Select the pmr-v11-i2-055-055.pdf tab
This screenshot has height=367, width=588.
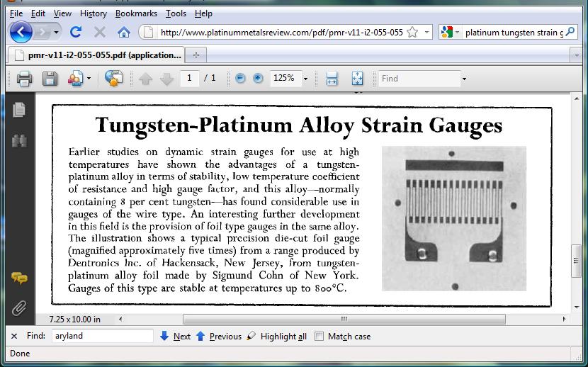coord(97,55)
